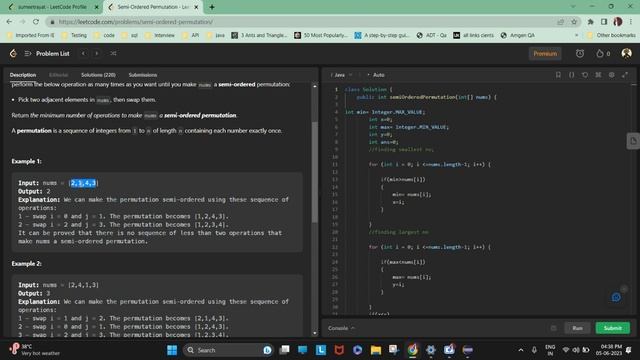Open the Windows Start menu
Image resolution: width=640 pixels, height=360 pixels.
point(172,350)
